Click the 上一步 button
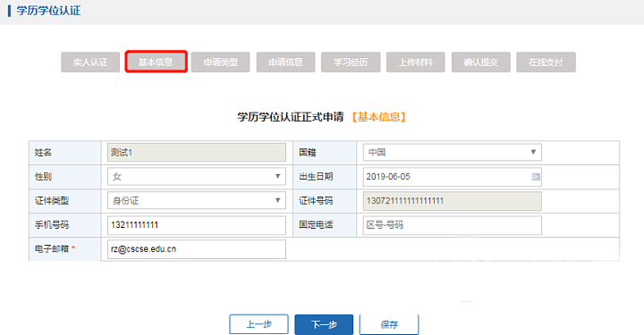The image size is (644, 335). tap(258, 324)
